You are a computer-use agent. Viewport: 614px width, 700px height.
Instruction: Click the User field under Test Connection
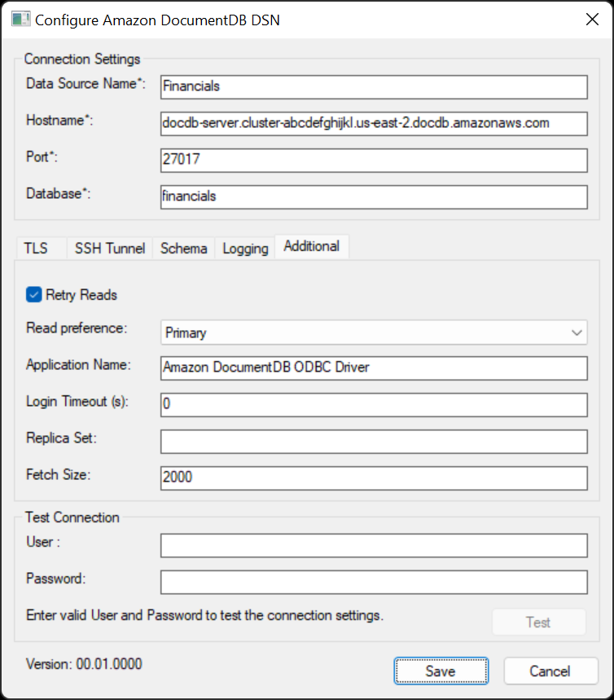tap(374, 545)
